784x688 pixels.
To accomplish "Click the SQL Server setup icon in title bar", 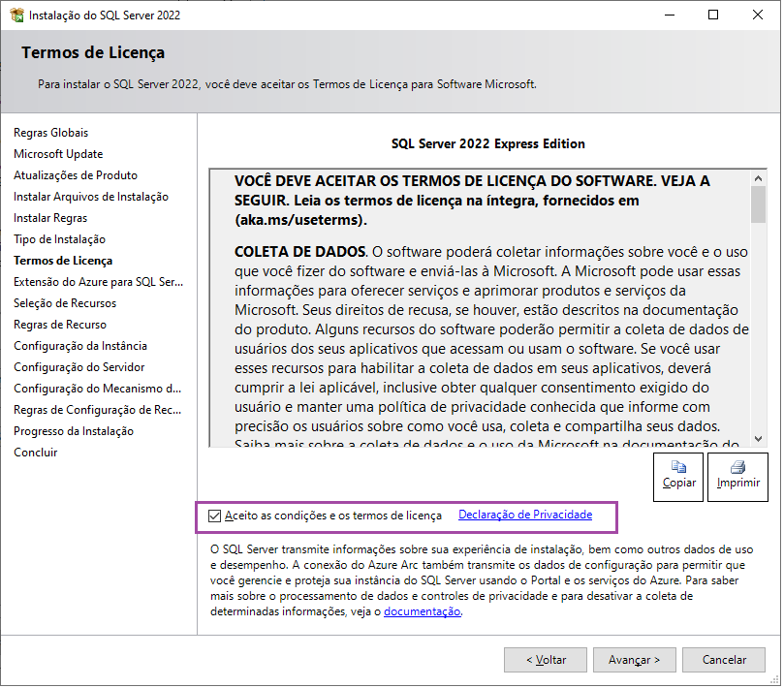I will click(x=16, y=15).
